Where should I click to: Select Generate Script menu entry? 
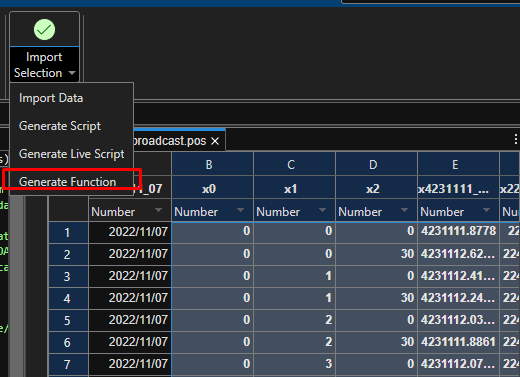point(60,126)
